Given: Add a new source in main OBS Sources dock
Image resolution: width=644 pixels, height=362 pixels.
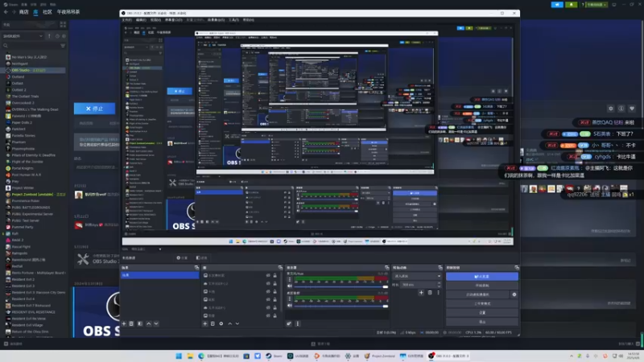Looking at the screenshot, I should pyautogui.click(x=205, y=324).
